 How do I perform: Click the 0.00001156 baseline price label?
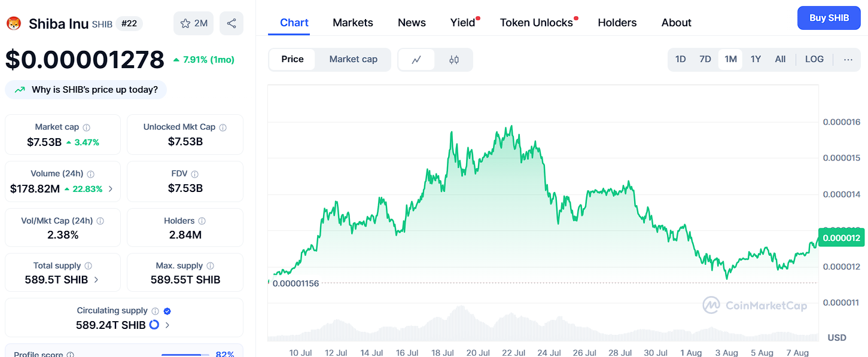pyautogui.click(x=296, y=283)
